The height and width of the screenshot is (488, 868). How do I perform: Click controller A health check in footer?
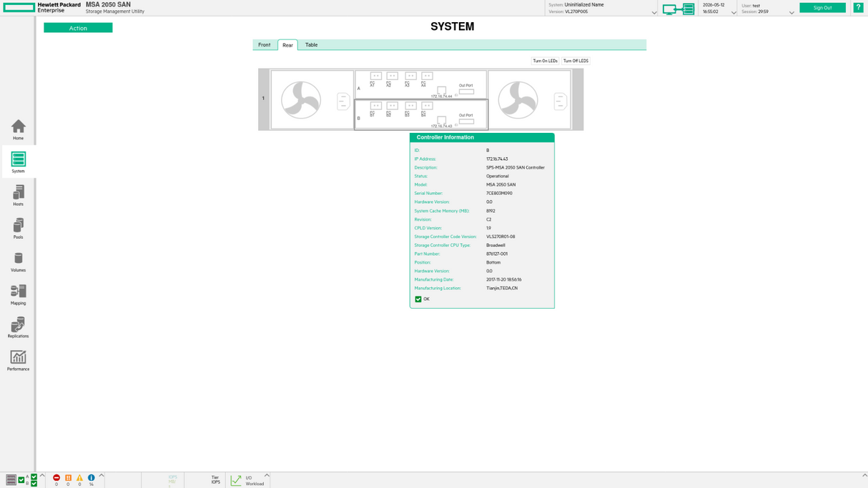(34, 477)
